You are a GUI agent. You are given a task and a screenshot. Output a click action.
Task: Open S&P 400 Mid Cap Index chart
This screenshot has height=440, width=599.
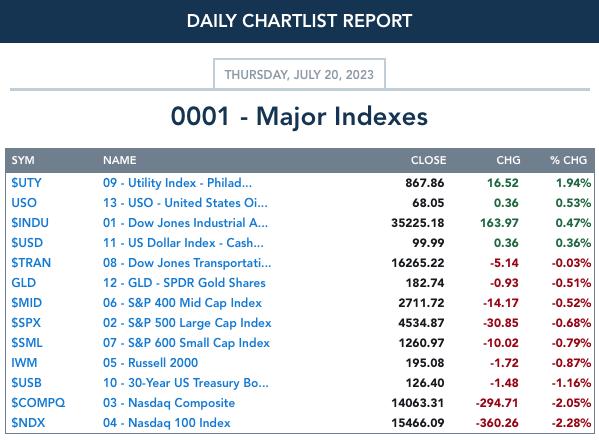[182, 303]
